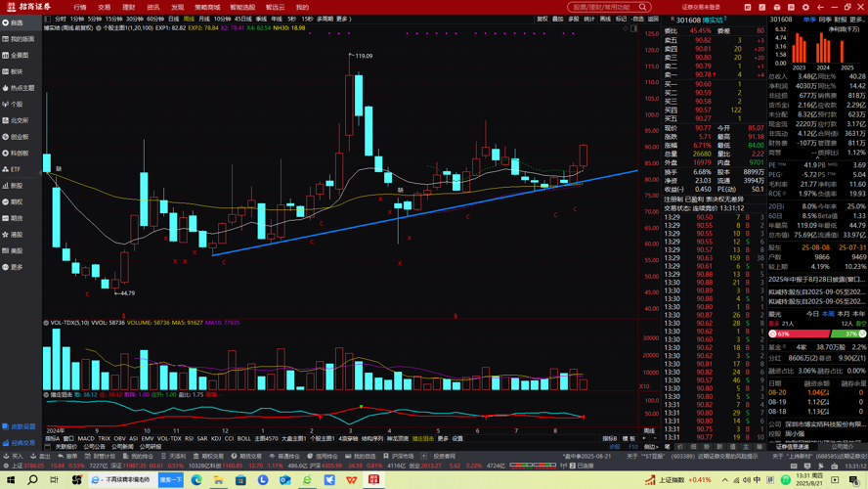
Task: Click 撤单 cancel order in trade bar
Action: [x=67, y=457]
